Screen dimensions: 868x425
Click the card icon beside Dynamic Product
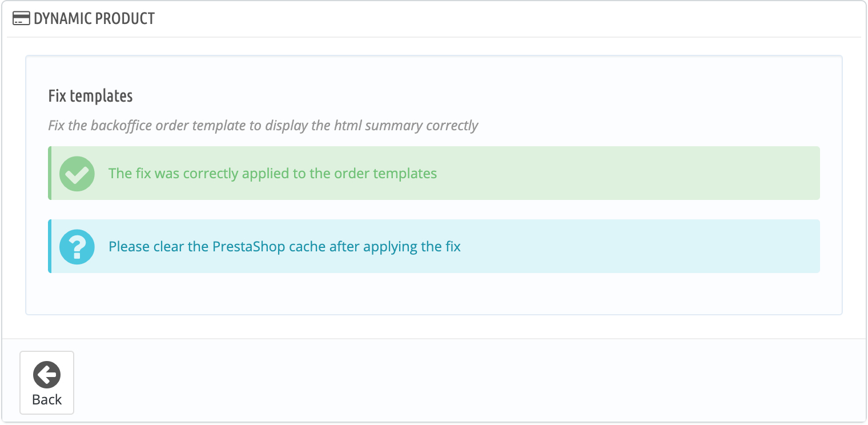coord(21,18)
